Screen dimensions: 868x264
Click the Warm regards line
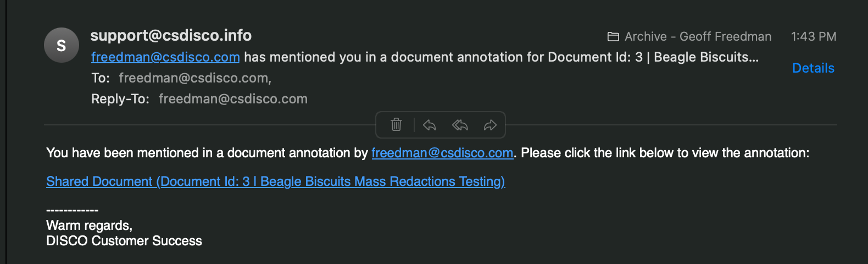click(90, 226)
